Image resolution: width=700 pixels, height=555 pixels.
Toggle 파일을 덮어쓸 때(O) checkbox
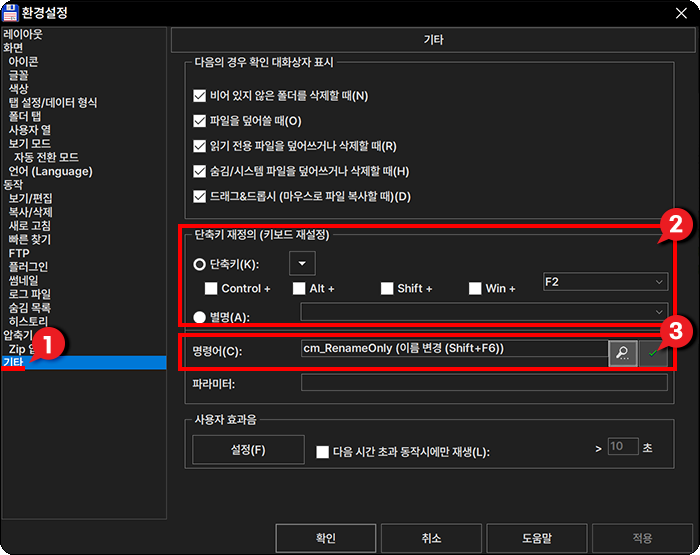coord(200,121)
